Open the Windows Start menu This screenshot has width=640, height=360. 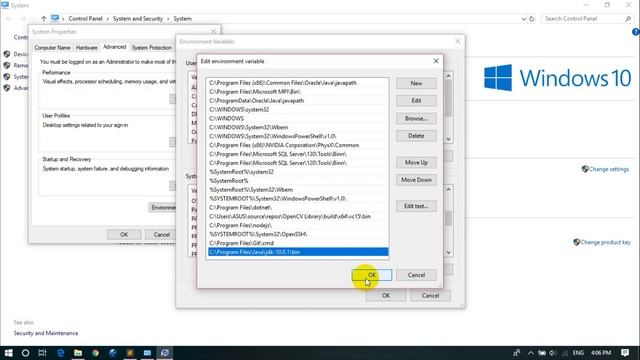8,353
